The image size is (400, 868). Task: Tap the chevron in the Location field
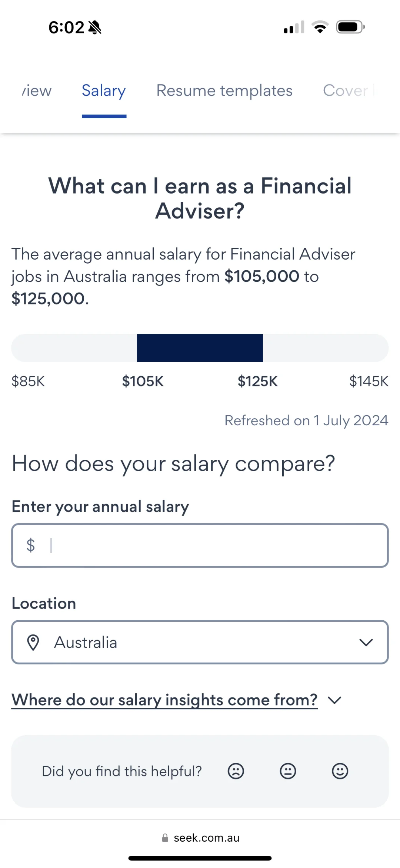click(x=366, y=643)
